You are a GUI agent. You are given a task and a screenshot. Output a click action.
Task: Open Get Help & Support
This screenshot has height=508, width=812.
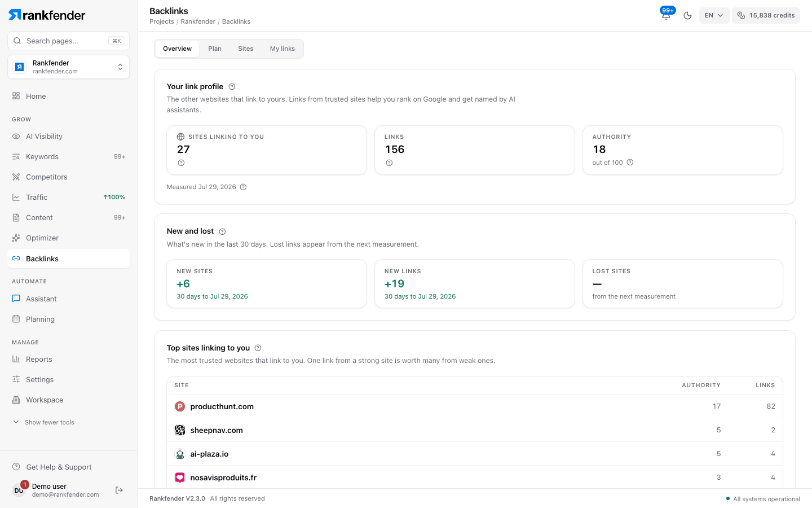[69, 467]
